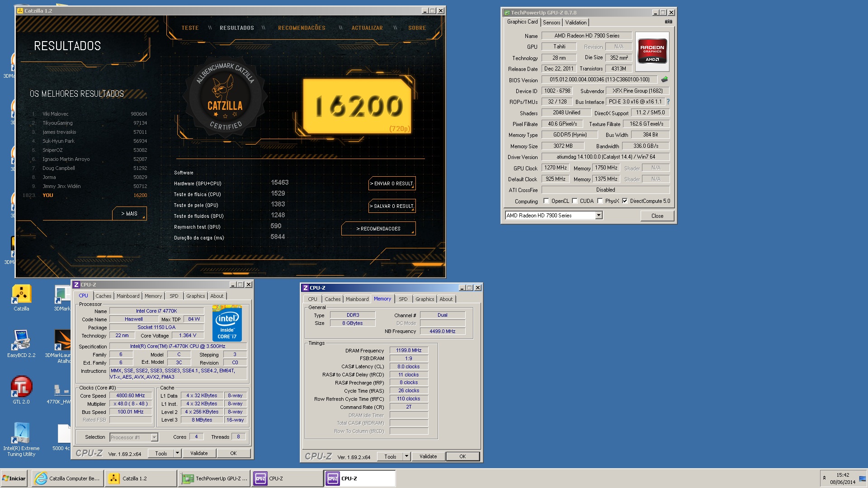
Task: Switch to the Sensors tab in GPU-Z
Action: (x=551, y=22)
